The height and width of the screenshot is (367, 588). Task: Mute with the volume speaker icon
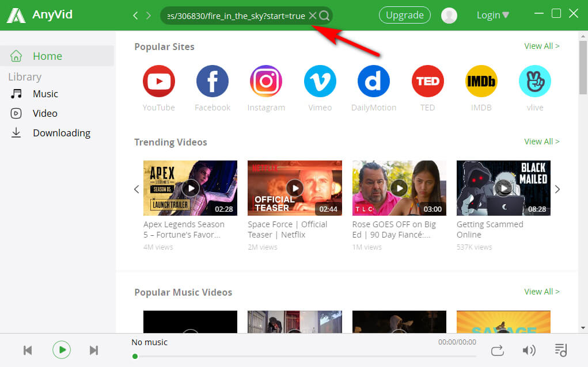pos(529,350)
